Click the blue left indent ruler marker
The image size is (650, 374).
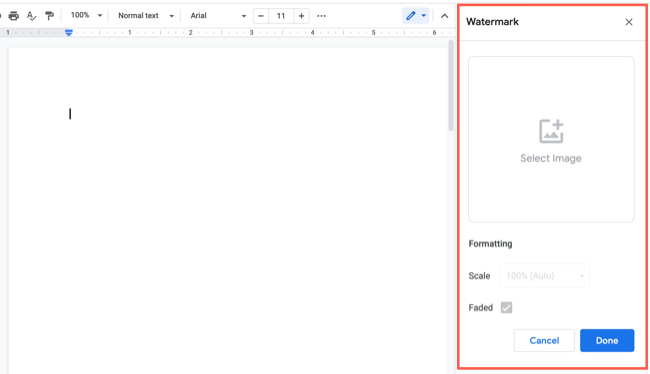pyautogui.click(x=69, y=33)
